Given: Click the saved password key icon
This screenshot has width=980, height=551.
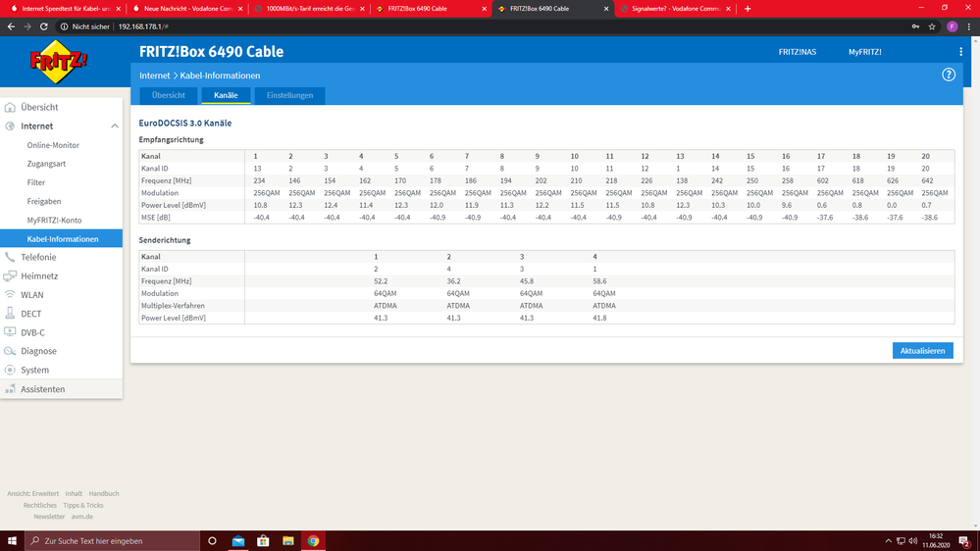Looking at the screenshot, I should 915,26.
